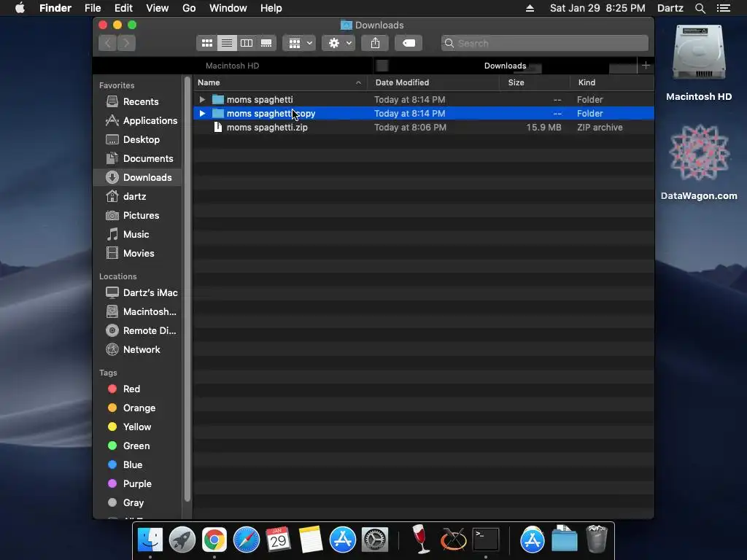This screenshot has height=560, width=747.
Task: Filter by the Yellow tag
Action: [x=138, y=427]
